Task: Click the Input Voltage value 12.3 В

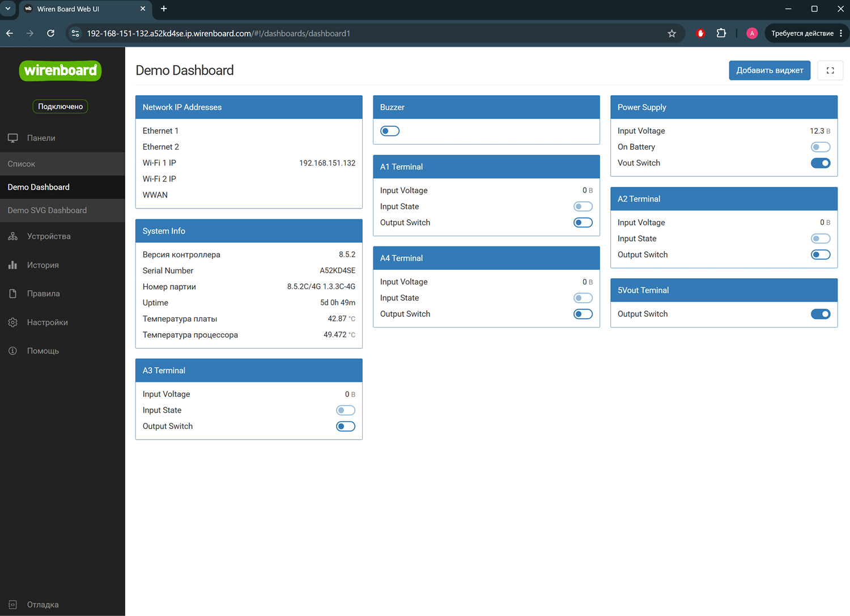Action: [820, 131]
